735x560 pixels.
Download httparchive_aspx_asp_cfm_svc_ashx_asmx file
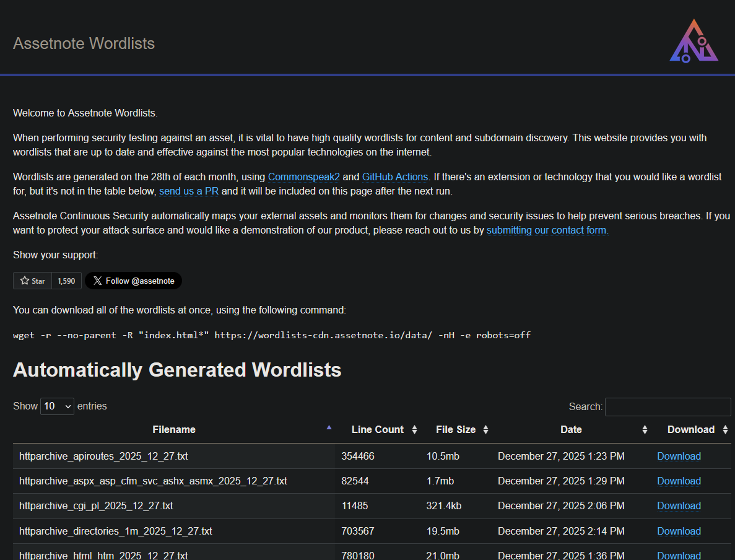pyautogui.click(x=679, y=481)
